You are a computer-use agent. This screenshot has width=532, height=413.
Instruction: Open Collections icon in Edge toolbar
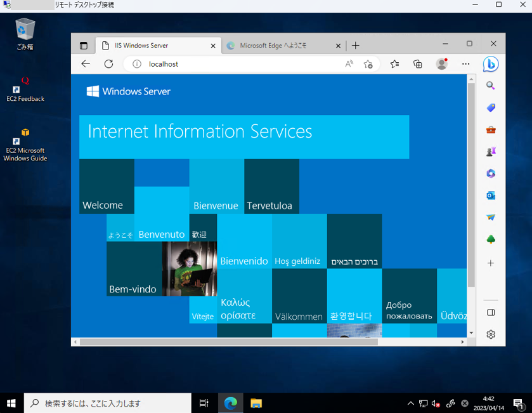coord(418,64)
